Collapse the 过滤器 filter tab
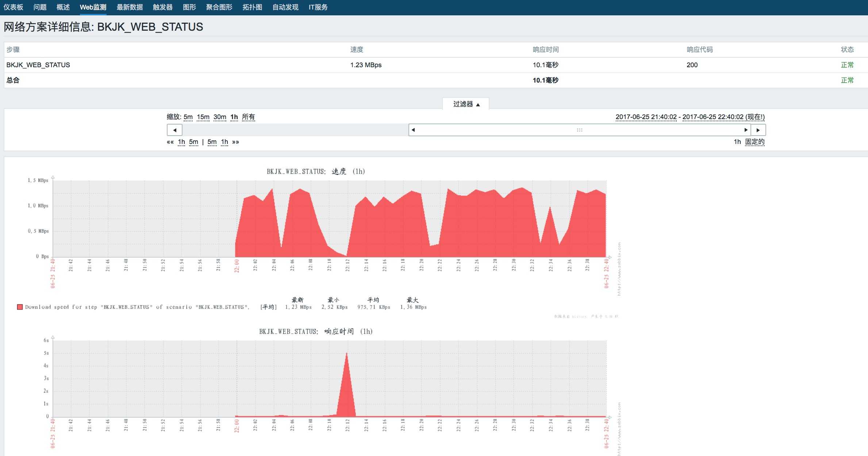 click(466, 104)
